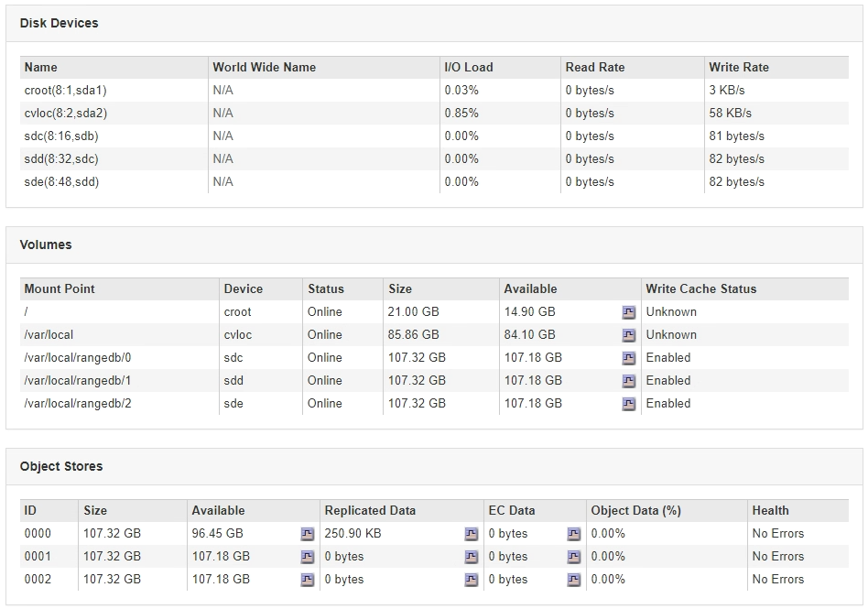Show Replicated Data chart for store 0000
This screenshot has height=609, width=868.
click(472, 534)
